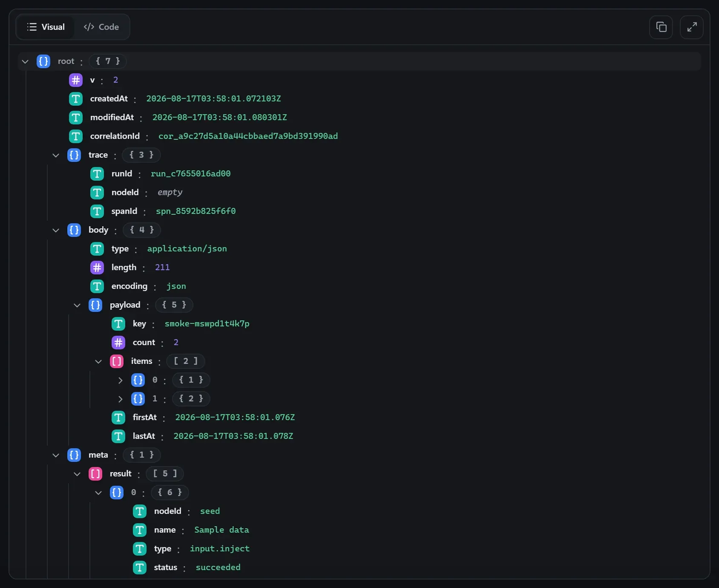The image size is (719, 588).
Task: Click the number icon beside count
Action: point(118,343)
